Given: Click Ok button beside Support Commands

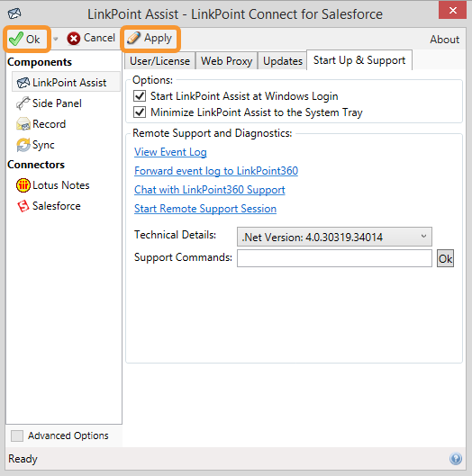Looking at the screenshot, I should tap(445, 258).
